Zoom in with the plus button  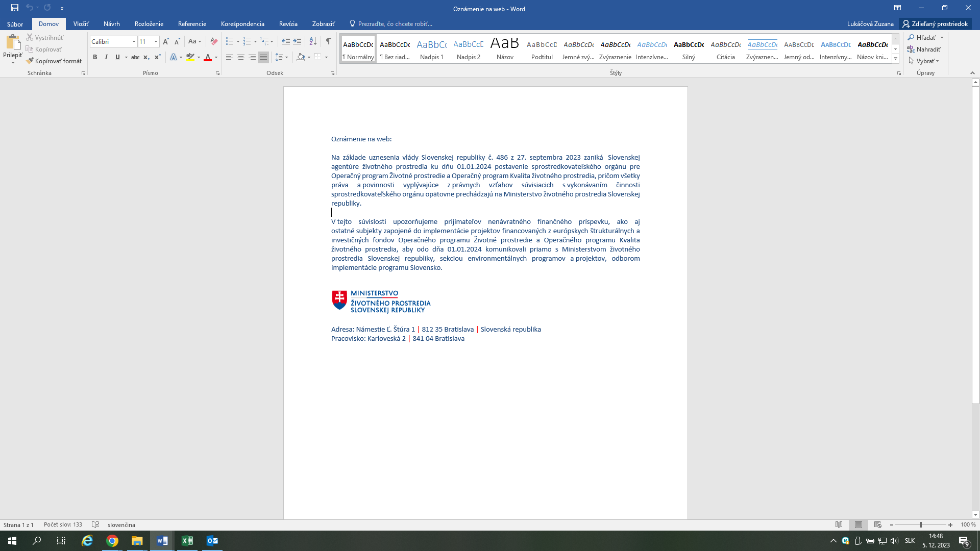click(x=950, y=524)
